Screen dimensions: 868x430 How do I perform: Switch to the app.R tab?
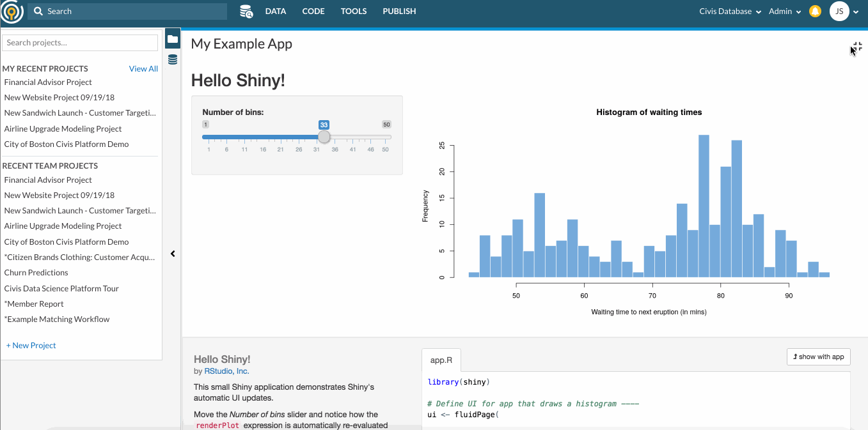tap(441, 360)
